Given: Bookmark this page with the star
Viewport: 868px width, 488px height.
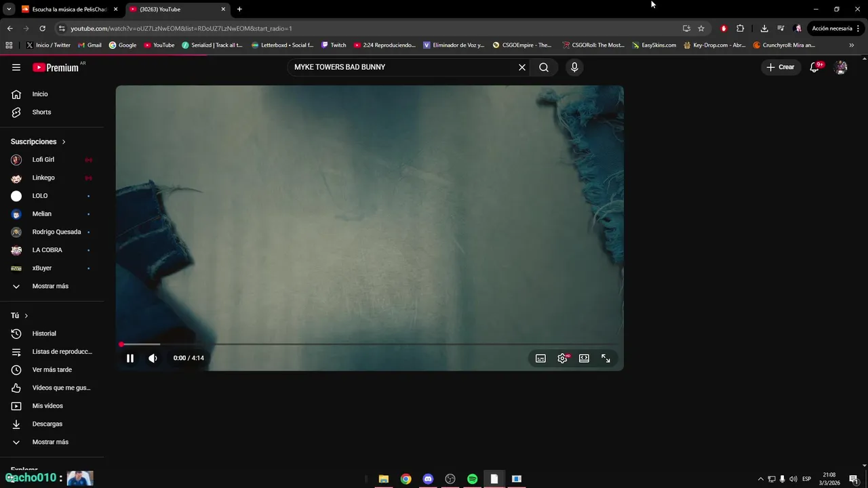Looking at the screenshot, I should pyautogui.click(x=701, y=28).
